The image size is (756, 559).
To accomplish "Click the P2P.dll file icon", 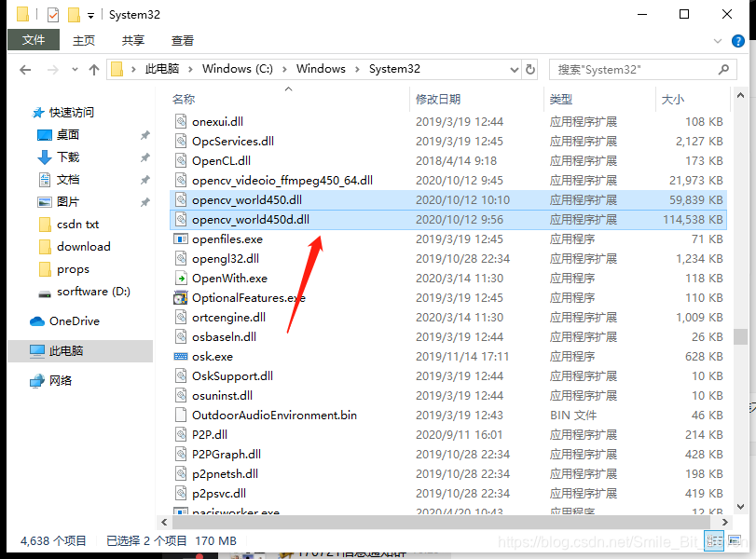I will (181, 435).
